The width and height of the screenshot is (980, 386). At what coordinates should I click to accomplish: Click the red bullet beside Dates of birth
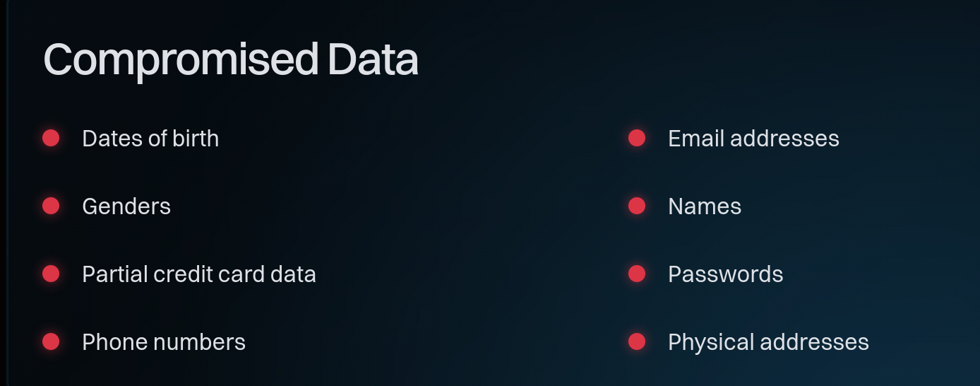(x=51, y=138)
